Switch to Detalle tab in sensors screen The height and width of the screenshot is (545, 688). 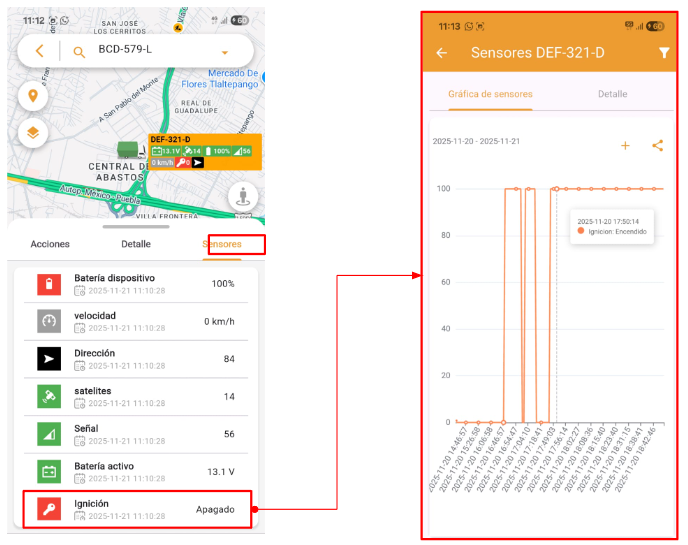coord(613,94)
